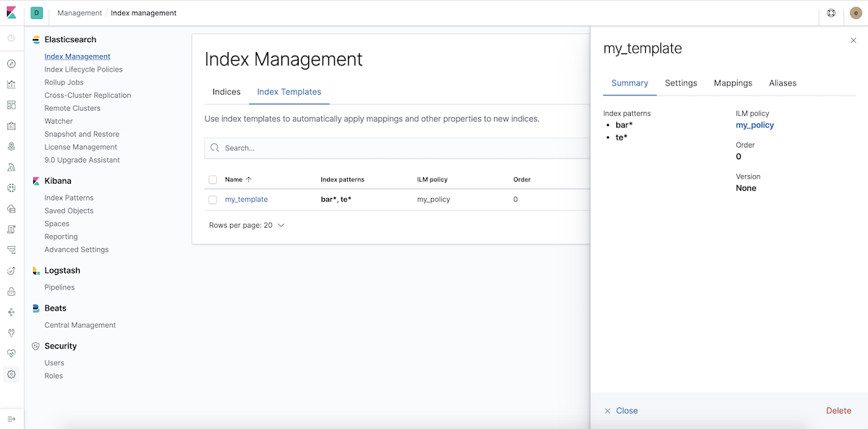This screenshot has width=868, height=429.
Task: Switch to the Aliases tab in the flyout
Action: [x=783, y=83]
